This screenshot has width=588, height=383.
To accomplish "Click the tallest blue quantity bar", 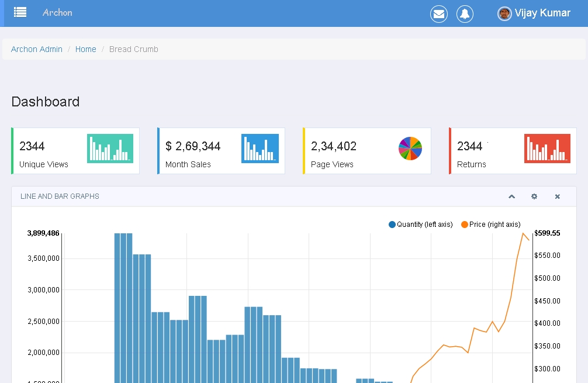I will pyautogui.click(x=123, y=304).
